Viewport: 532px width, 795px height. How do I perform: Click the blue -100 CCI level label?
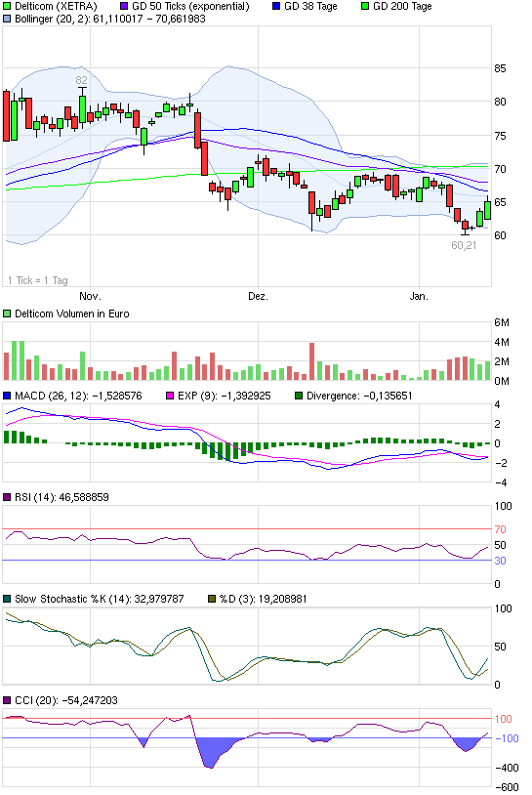tap(507, 738)
